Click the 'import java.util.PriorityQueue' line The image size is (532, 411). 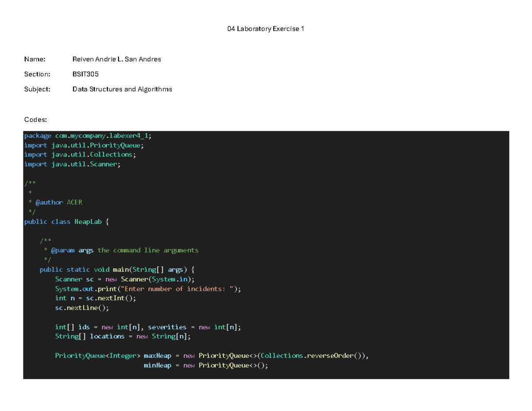[84, 145]
